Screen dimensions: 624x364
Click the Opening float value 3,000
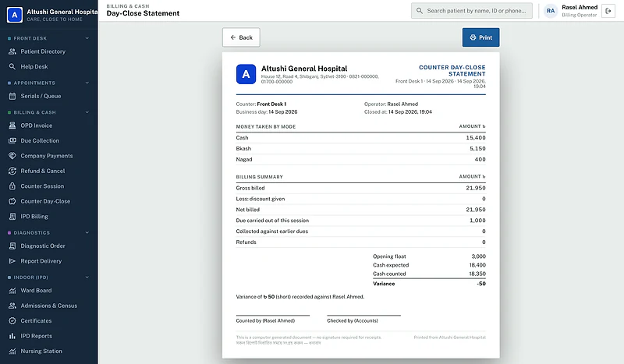point(478,256)
